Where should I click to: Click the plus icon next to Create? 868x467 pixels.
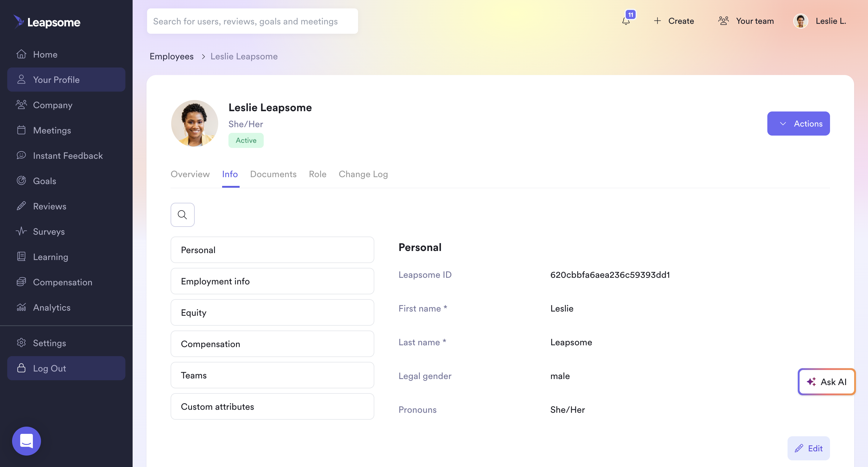pos(657,21)
